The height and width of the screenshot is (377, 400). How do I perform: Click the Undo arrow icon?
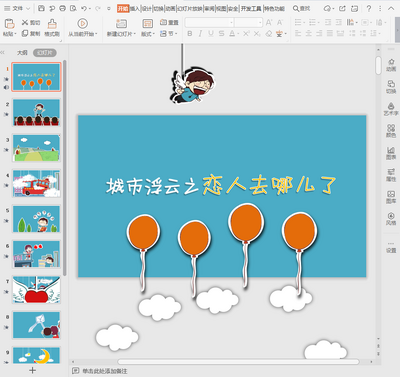[84, 8]
